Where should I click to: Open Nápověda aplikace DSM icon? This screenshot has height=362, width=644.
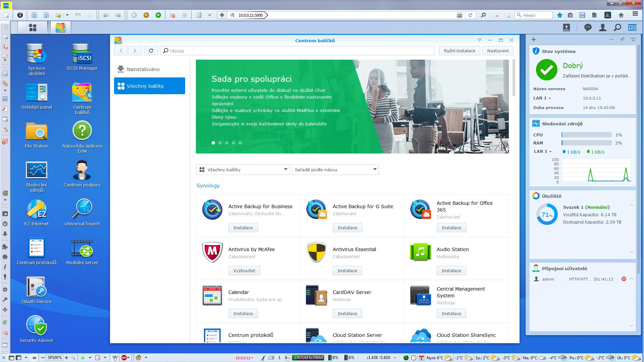pyautogui.click(x=82, y=131)
